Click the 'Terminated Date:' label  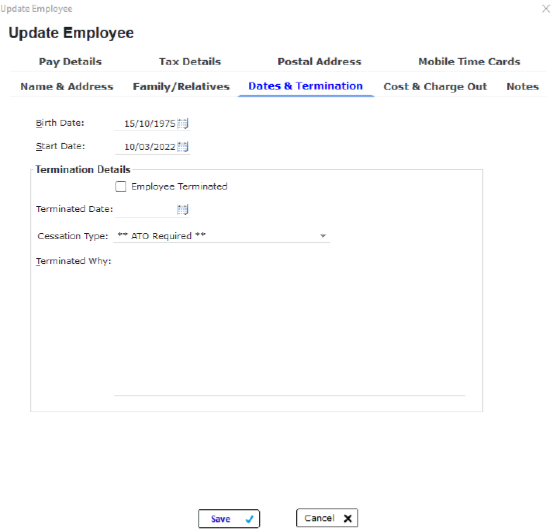click(x=74, y=209)
